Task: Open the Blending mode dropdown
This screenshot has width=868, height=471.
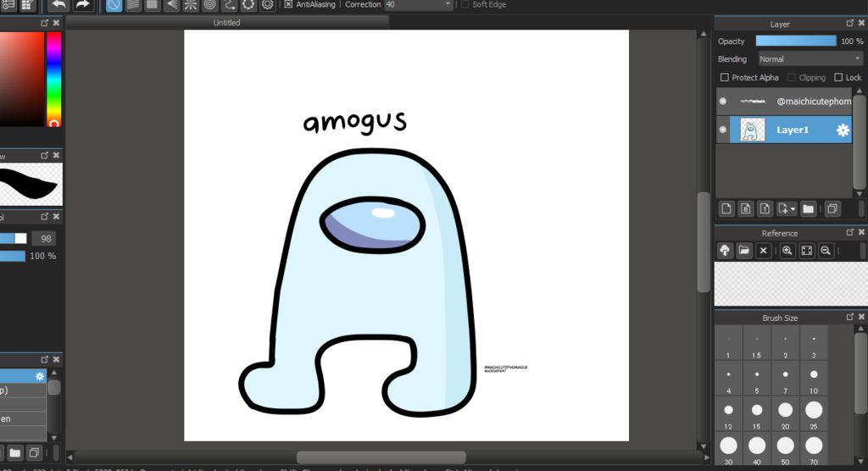Action: [x=810, y=59]
